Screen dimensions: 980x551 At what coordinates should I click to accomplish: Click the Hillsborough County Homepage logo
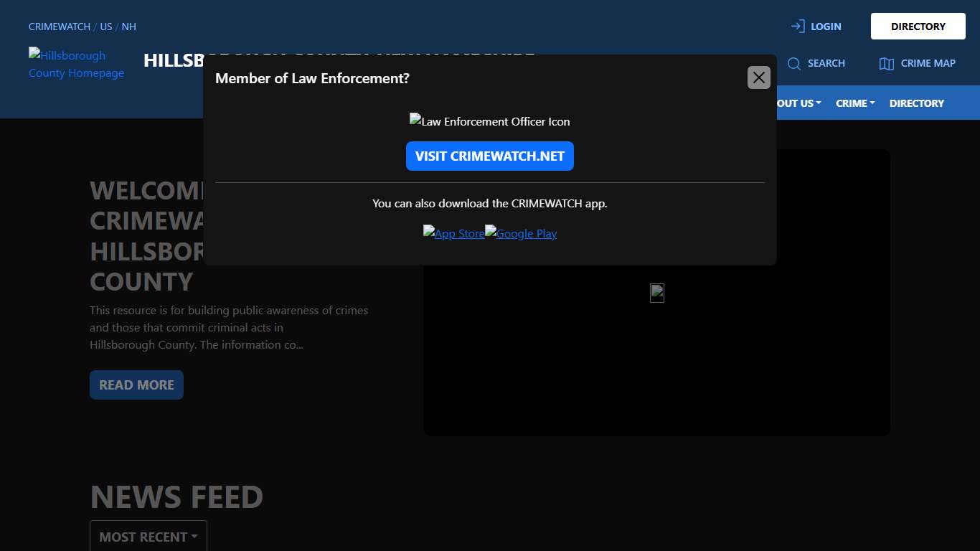point(76,64)
